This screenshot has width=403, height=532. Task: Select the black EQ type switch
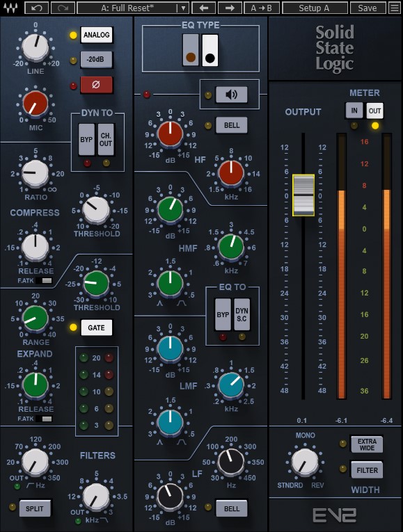(x=210, y=50)
